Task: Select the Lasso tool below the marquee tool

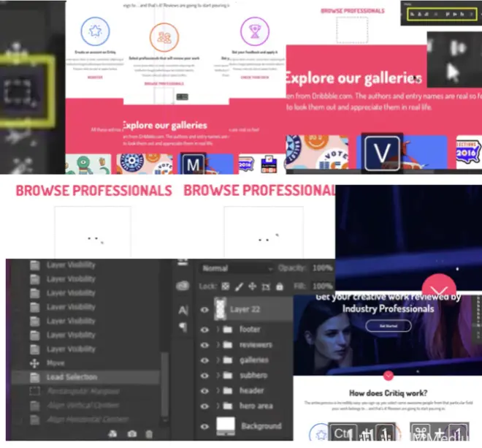Action: pyautogui.click(x=19, y=135)
